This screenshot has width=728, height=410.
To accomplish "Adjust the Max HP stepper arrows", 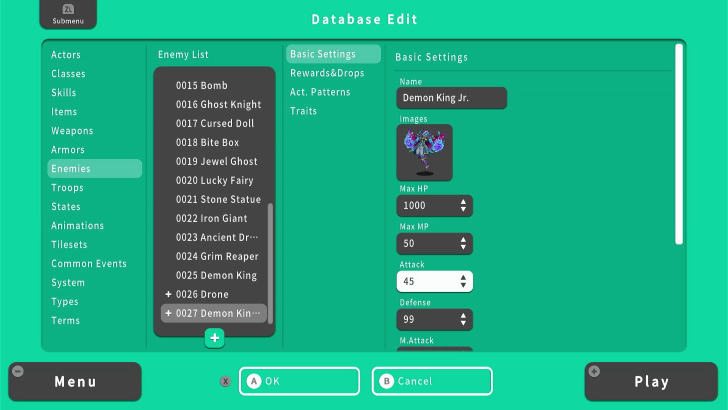I will 463,206.
